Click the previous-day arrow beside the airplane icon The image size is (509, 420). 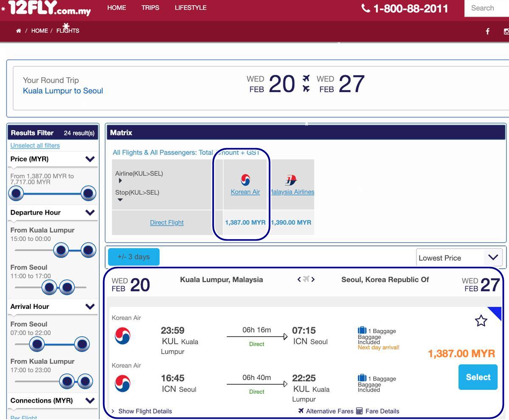[x=299, y=279]
